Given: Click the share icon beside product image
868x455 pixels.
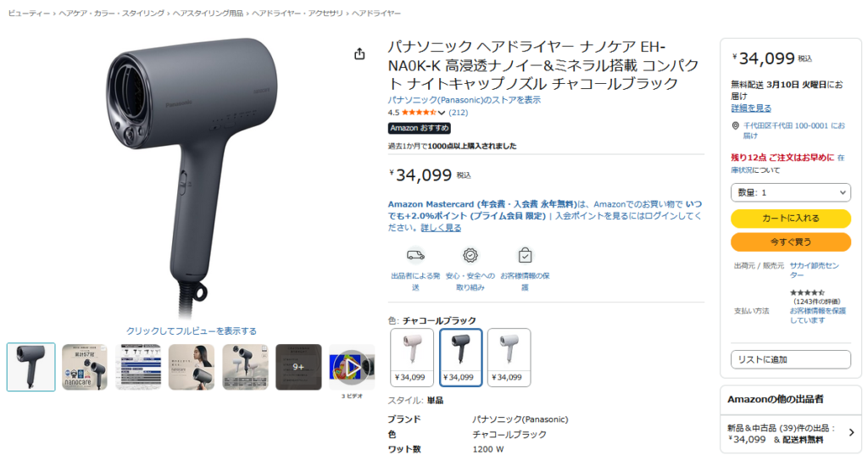Looking at the screenshot, I should coord(359,53).
